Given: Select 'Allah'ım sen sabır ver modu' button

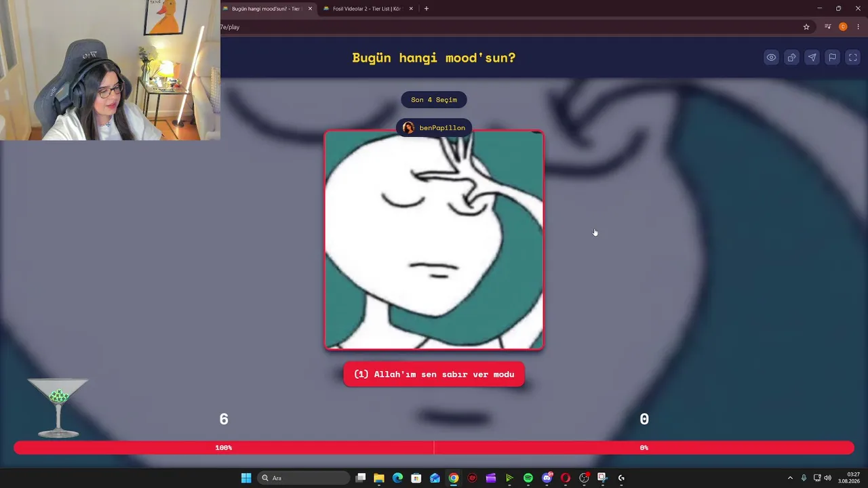Looking at the screenshot, I should tap(434, 374).
